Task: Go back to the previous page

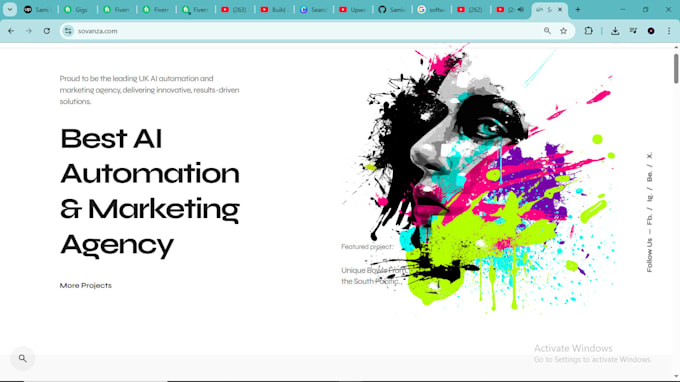Action: [11, 31]
